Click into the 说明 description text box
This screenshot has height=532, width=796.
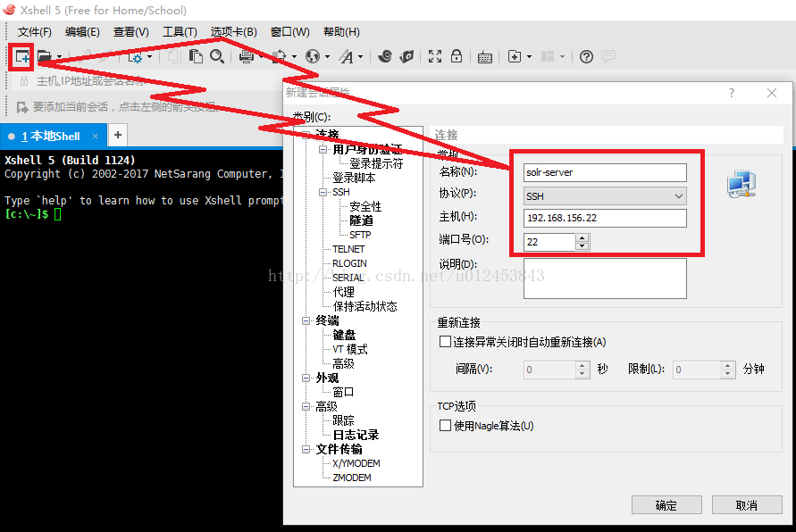click(605, 278)
